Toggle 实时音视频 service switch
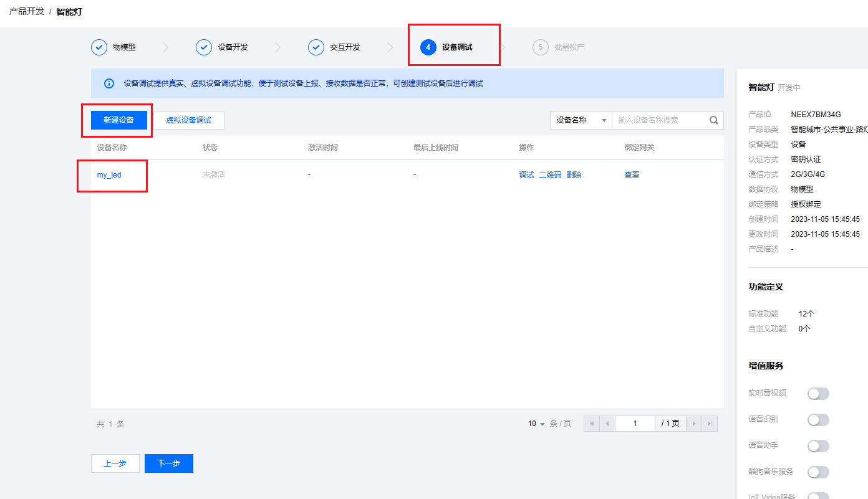 pos(818,394)
